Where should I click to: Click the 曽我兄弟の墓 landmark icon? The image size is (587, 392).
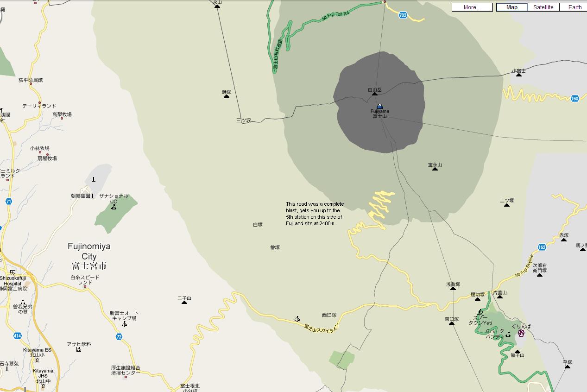23,302
